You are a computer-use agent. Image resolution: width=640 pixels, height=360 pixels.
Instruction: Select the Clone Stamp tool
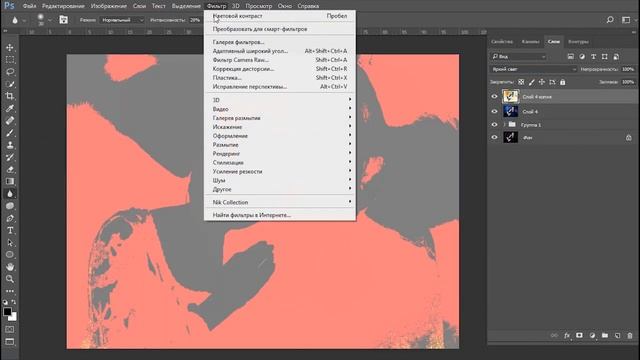pos(10,145)
